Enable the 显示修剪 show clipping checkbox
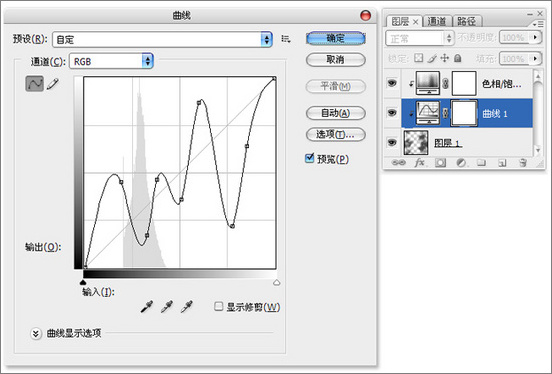 (x=219, y=306)
